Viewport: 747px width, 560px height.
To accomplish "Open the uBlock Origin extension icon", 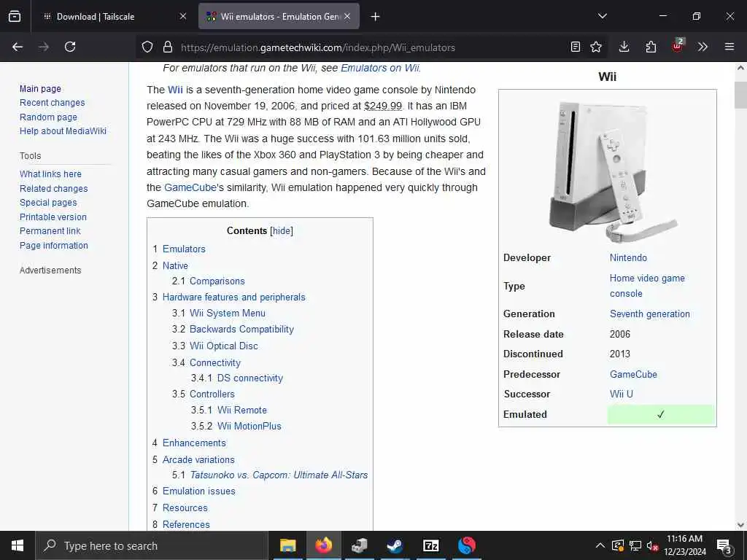I will click(x=677, y=46).
